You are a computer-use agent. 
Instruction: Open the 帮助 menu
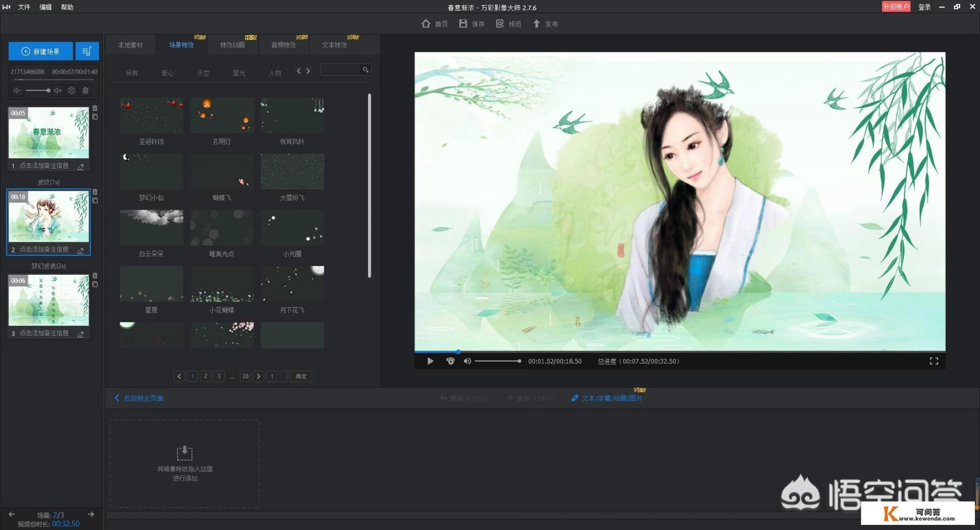[x=67, y=7]
